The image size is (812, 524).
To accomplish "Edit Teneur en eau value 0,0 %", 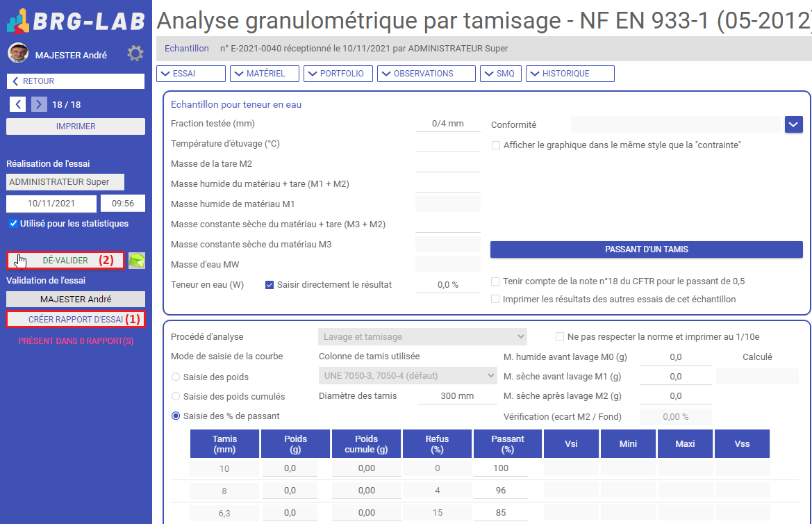I will click(448, 285).
